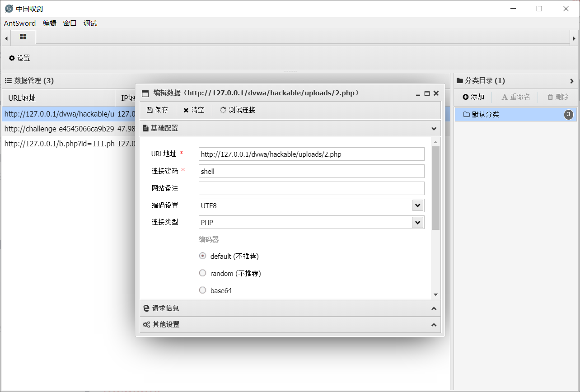Open the 窗口 menu
The image size is (580, 392).
pyautogui.click(x=70, y=23)
